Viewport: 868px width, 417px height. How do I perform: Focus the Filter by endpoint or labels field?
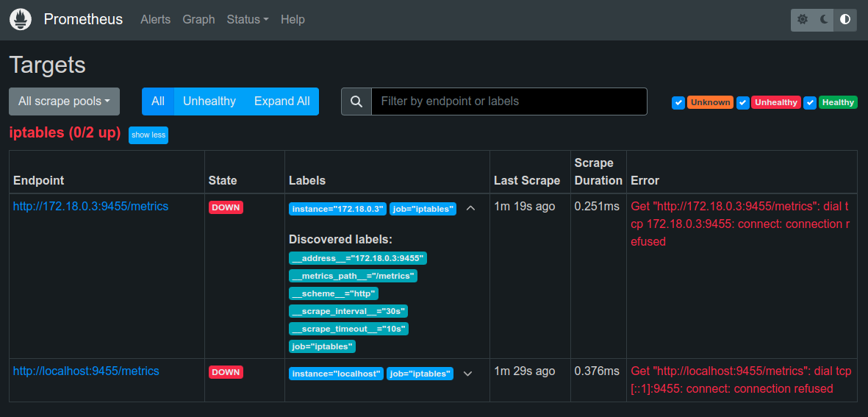click(x=509, y=101)
